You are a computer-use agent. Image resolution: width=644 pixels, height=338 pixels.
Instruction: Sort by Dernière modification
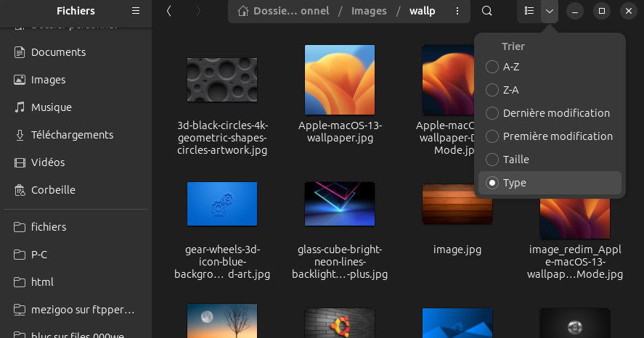550,113
